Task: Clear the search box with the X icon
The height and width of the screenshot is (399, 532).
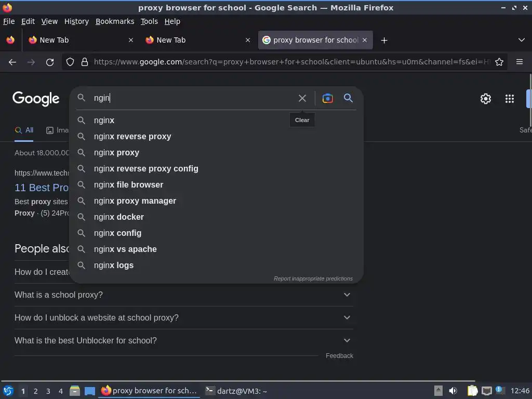Action: [302, 98]
